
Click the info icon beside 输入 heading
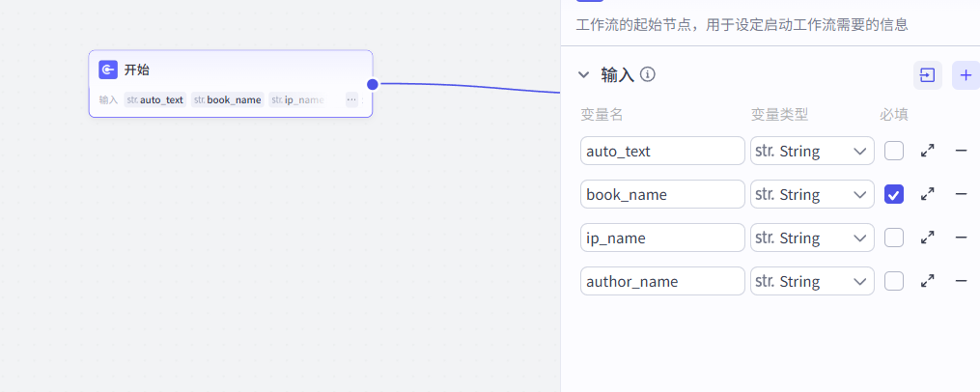(648, 74)
